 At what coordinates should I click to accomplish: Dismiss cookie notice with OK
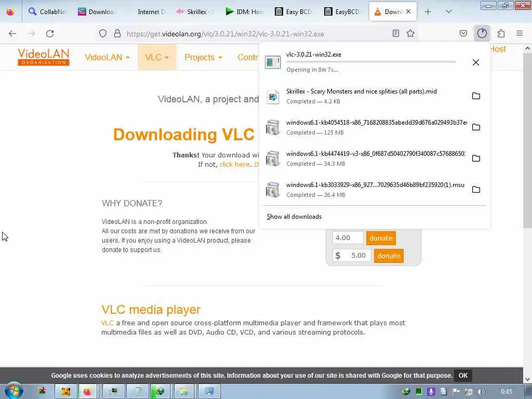pos(463,376)
